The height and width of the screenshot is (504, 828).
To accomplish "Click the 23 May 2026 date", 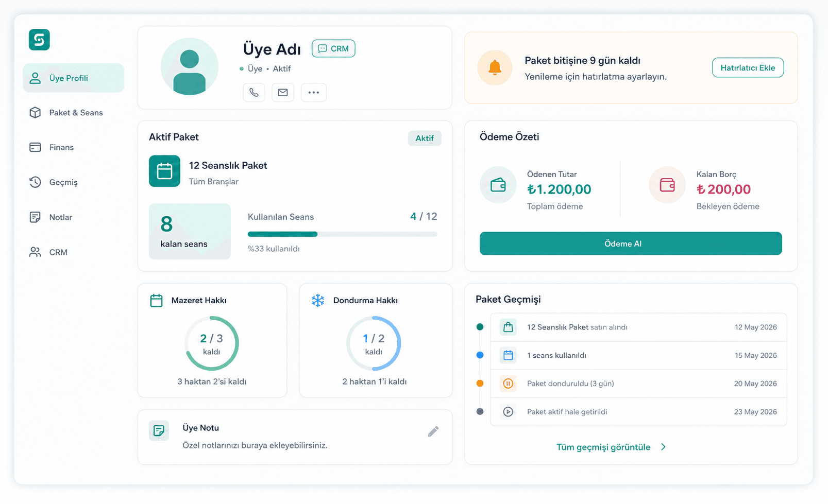I will tap(755, 412).
